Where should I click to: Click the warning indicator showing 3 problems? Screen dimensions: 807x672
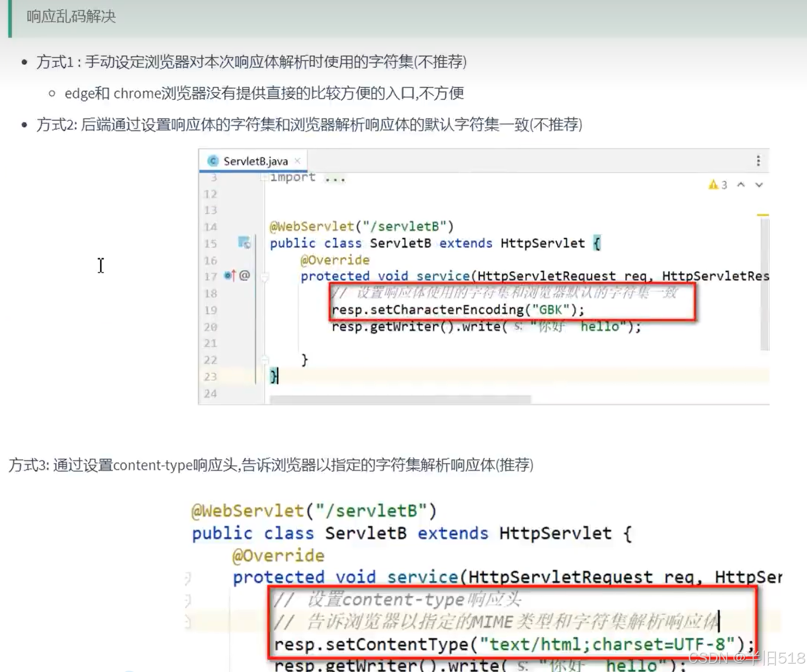click(x=718, y=185)
